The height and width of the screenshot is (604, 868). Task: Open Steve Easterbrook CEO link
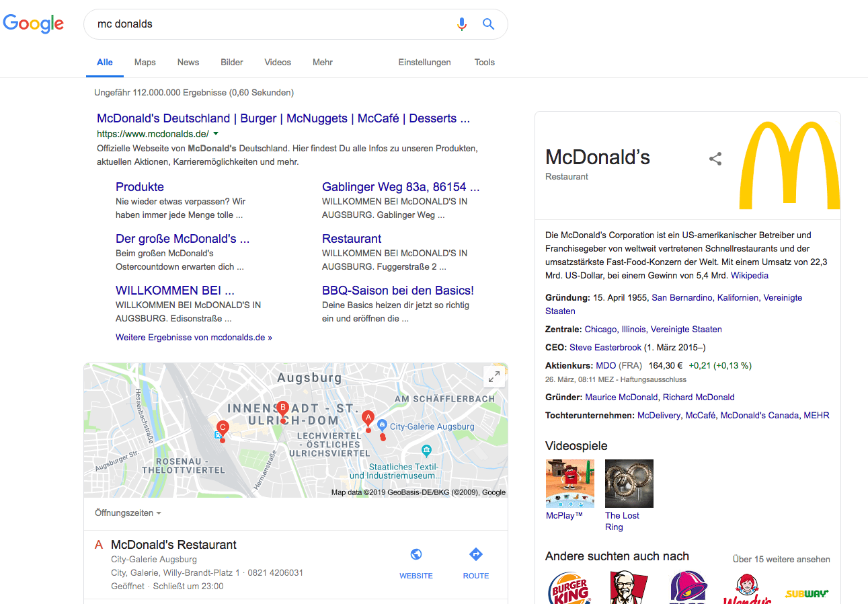tap(605, 348)
